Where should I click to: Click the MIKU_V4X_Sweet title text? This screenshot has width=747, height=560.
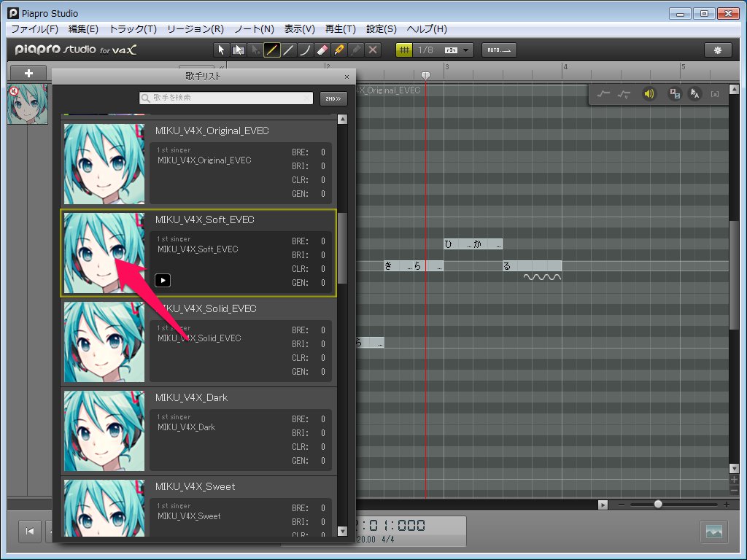pyautogui.click(x=196, y=486)
